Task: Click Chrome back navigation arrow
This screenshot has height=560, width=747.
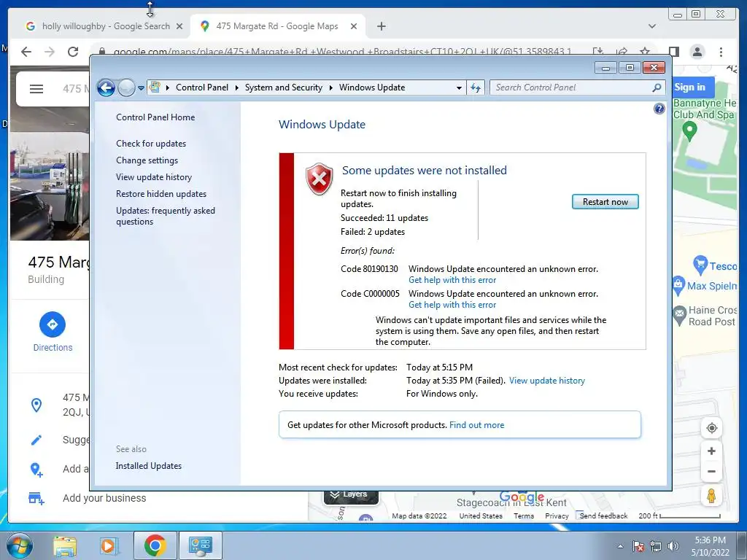Action: click(26, 52)
